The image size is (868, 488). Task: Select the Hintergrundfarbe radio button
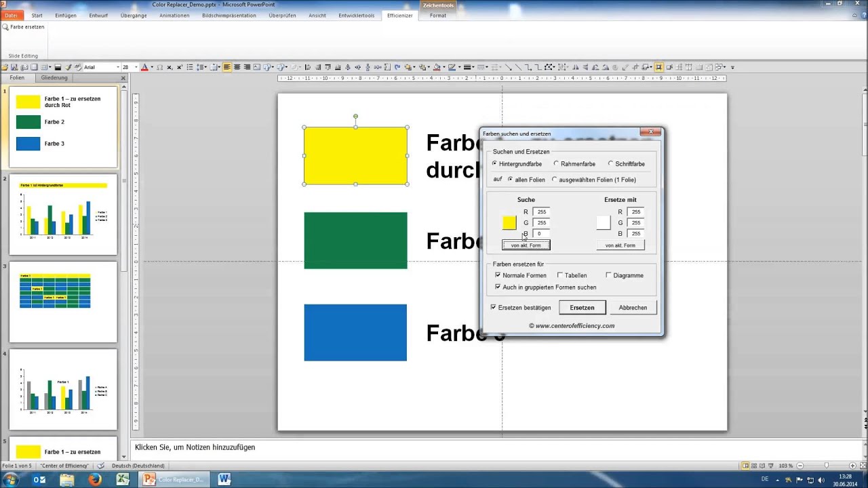point(494,163)
